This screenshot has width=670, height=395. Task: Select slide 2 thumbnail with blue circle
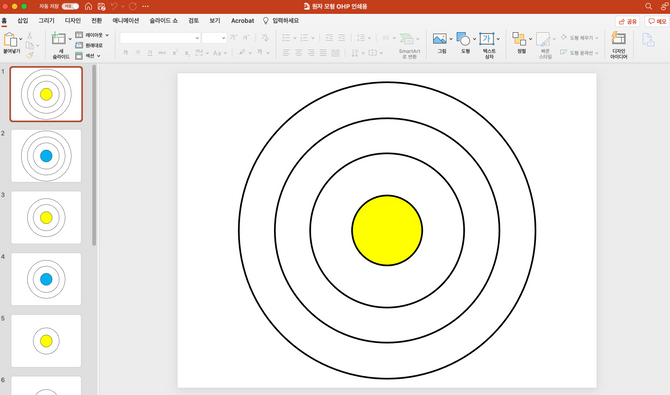pos(46,156)
